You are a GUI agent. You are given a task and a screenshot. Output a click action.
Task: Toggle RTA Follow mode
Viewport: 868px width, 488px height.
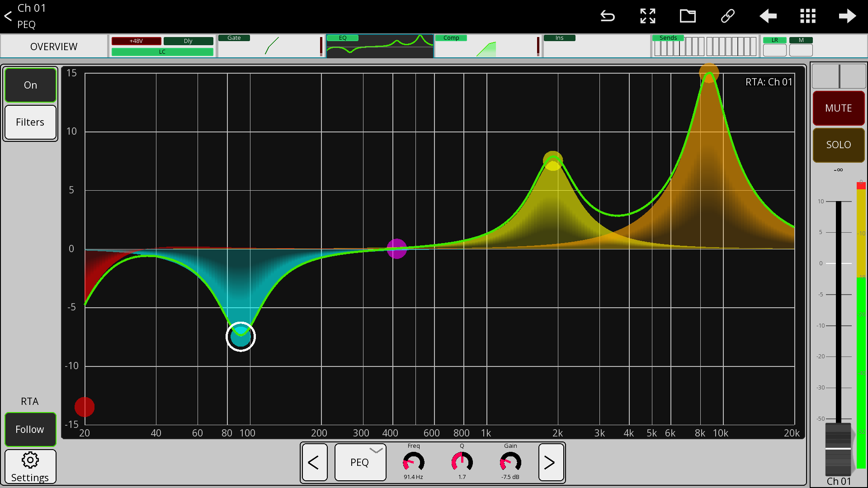(30, 429)
